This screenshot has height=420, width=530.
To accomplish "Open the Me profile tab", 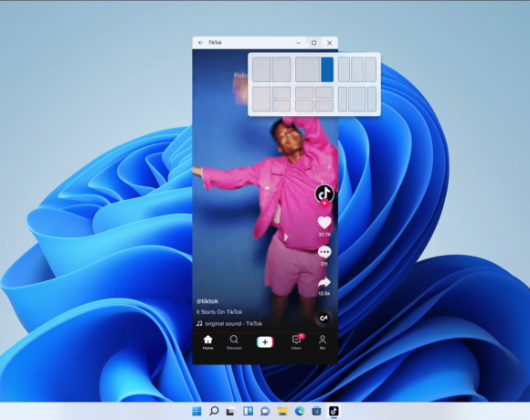I will 323,342.
